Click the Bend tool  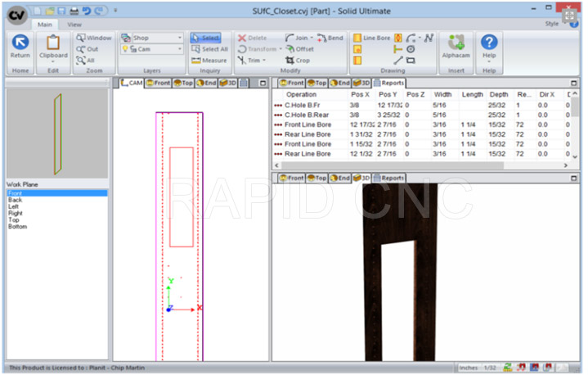coord(330,38)
